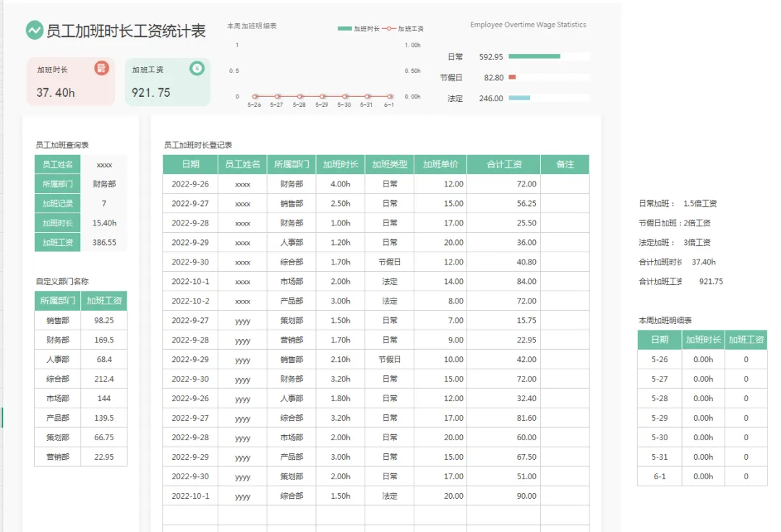Click the 备注 column header
The height and width of the screenshot is (532, 781).
tap(565, 164)
